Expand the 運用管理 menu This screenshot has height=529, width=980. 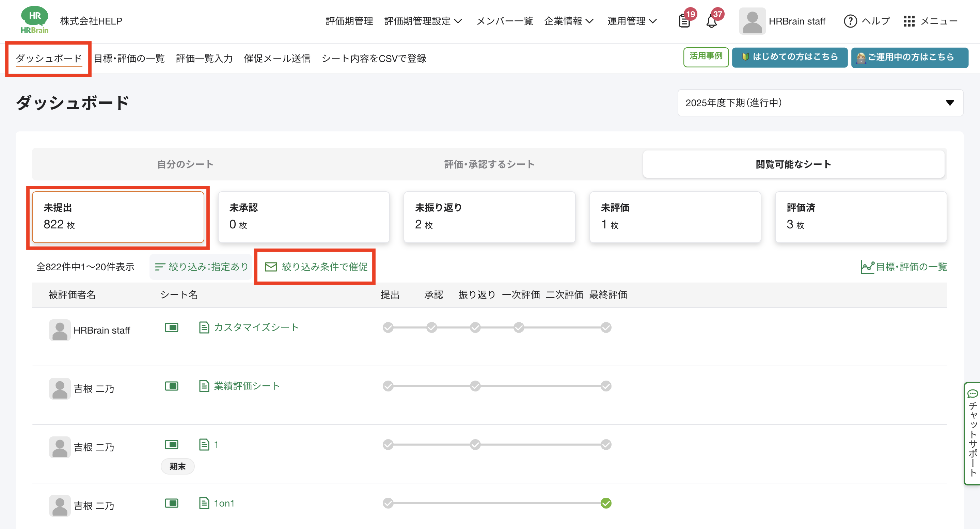coord(632,21)
